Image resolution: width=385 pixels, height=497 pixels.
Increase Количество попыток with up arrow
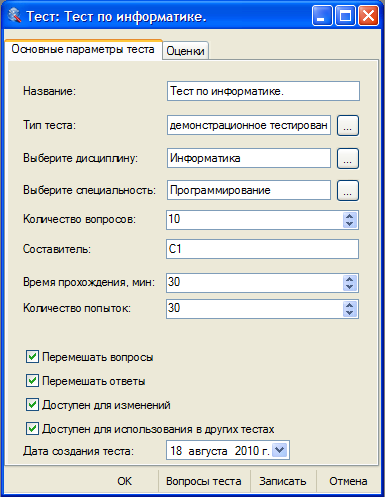coord(349,305)
